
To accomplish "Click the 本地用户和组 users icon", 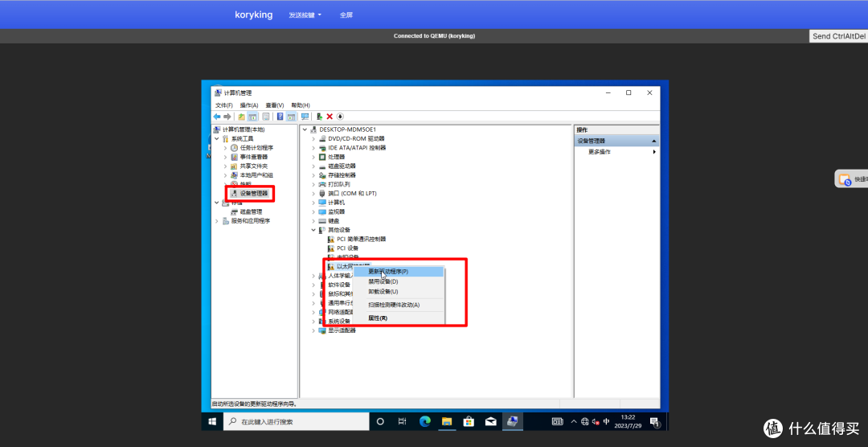I will (234, 175).
